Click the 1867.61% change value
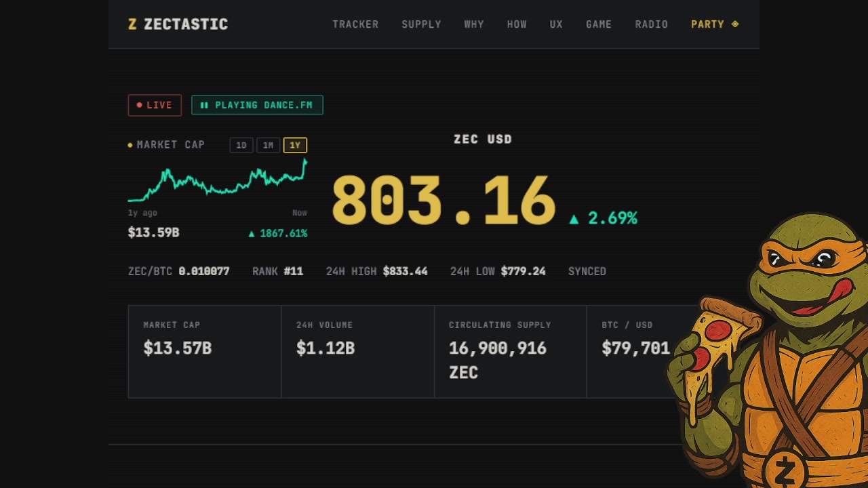This screenshot has height=488, width=868. click(x=278, y=233)
